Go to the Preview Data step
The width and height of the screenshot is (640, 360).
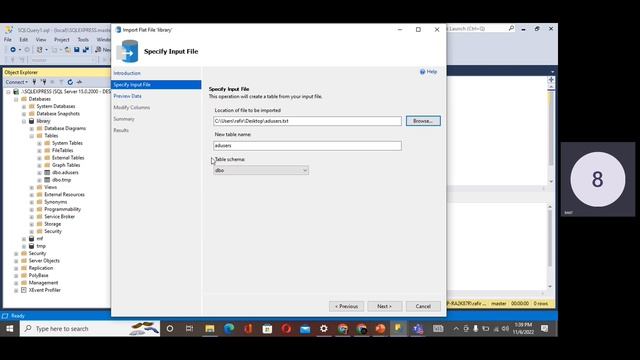point(127,96)
